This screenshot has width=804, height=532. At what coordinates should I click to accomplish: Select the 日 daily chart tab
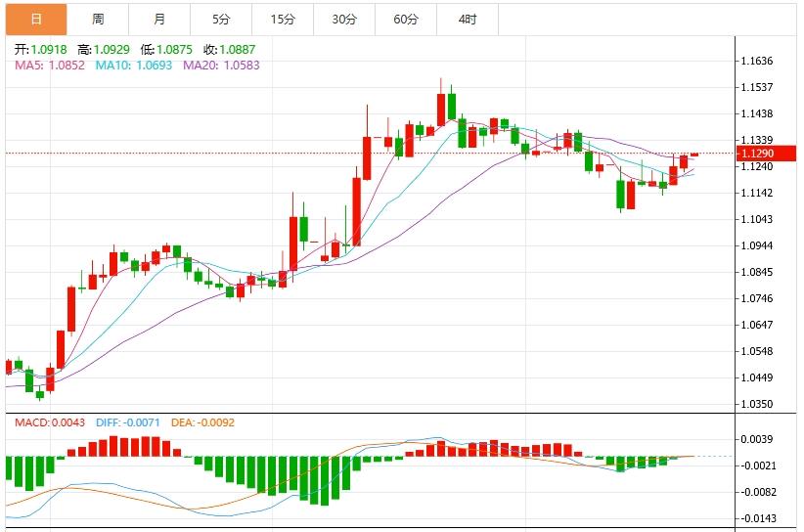pos(36,20)
